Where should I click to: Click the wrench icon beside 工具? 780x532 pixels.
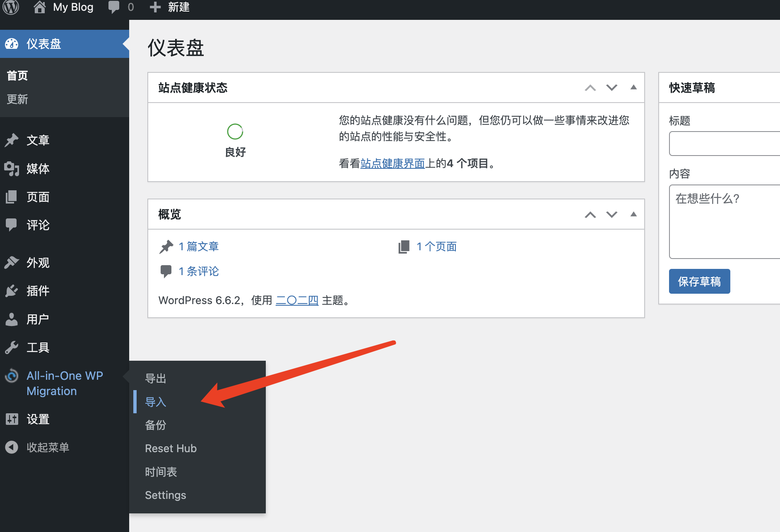coord(12,347)
